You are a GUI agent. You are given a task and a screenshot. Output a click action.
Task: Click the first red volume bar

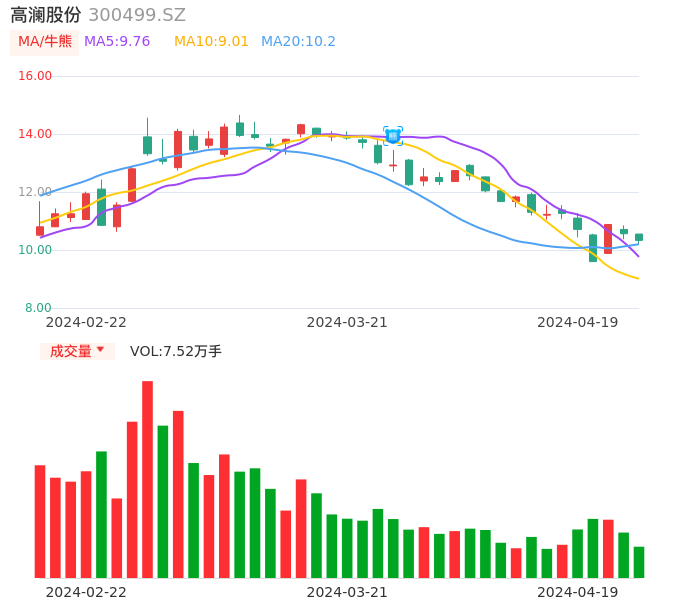click(x=40, y=521)
